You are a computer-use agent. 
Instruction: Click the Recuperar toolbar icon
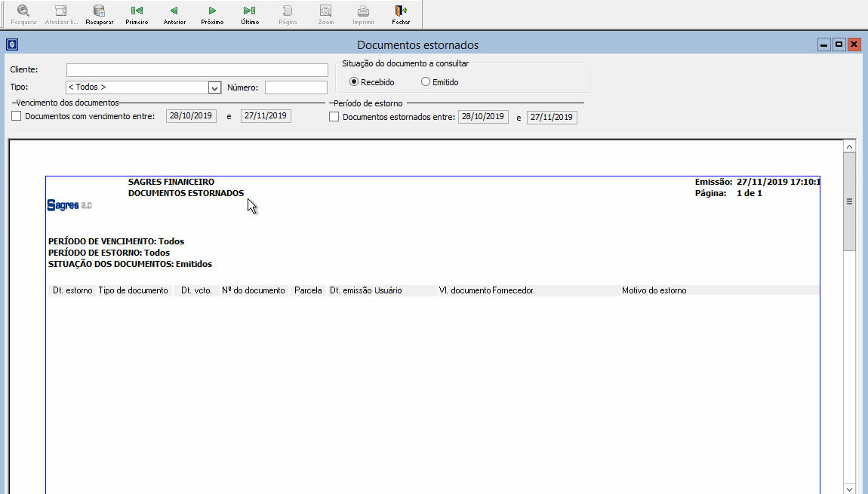(x=99, y=11)
